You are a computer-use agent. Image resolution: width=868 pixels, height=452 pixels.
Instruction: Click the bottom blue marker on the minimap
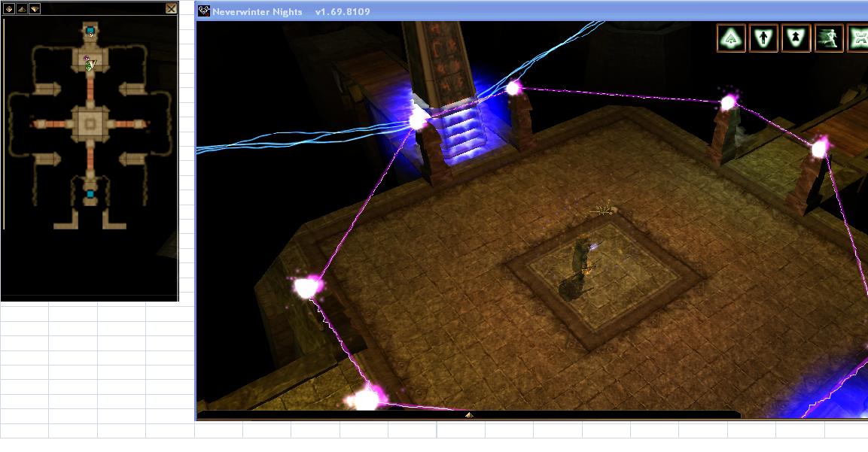click(x=90, y=195)
